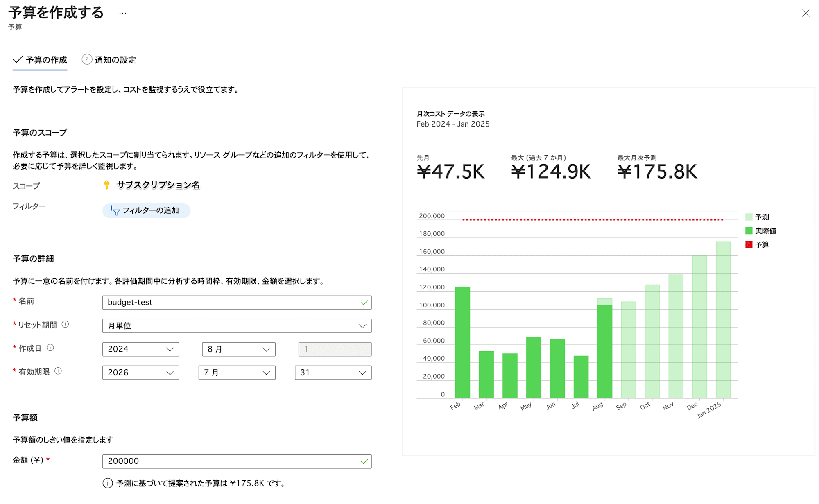Click the Apr actual cost bar
This screenshot has height=504, width=819.
pyautogui.click(x=510, y=376)
